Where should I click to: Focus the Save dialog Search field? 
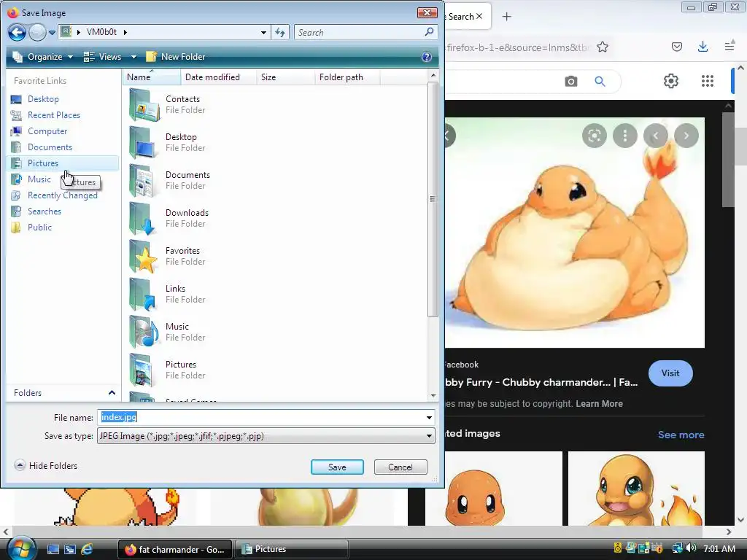click(359, 32)
